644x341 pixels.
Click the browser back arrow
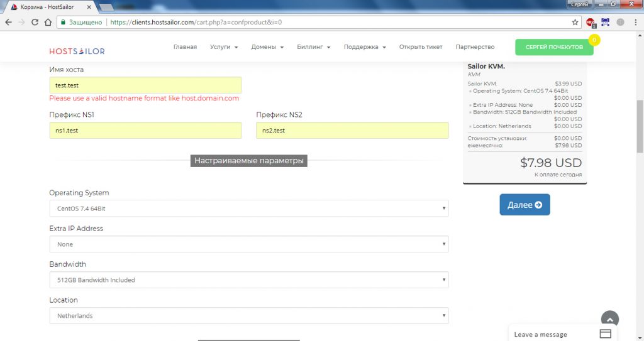8,22
